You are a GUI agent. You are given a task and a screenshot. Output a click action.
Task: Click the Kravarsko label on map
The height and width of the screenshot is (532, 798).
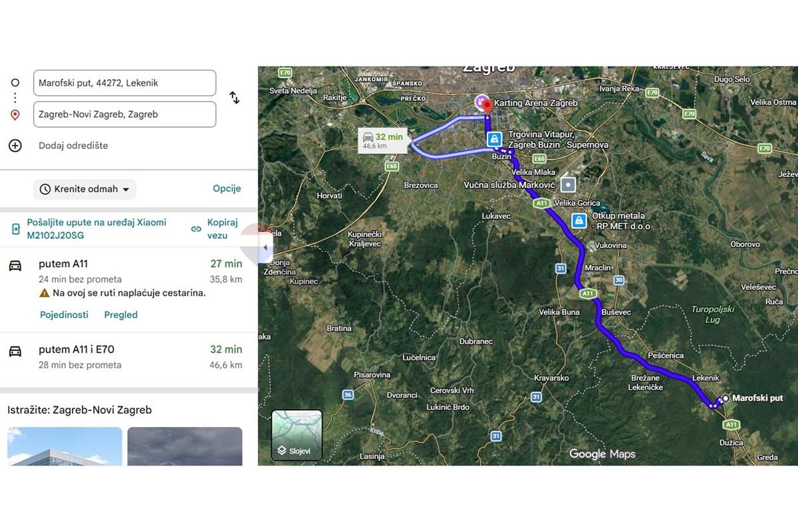[x=551, y=378]
